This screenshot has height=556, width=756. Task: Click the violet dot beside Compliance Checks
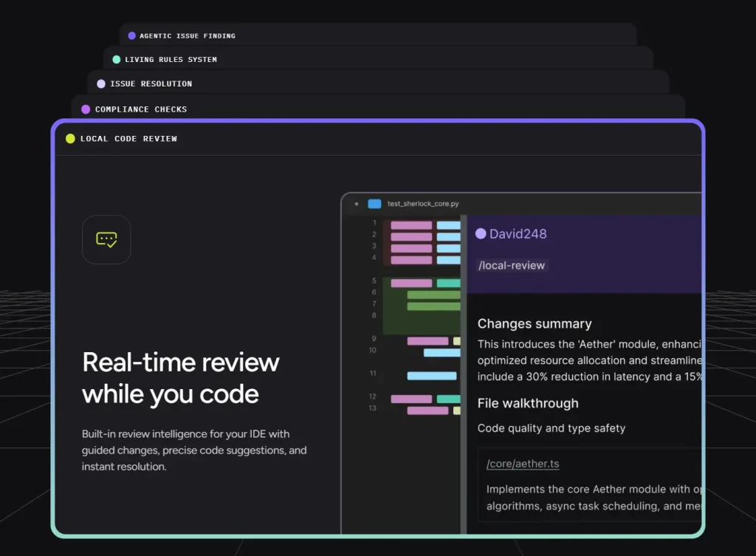click(x=86, y=109)
